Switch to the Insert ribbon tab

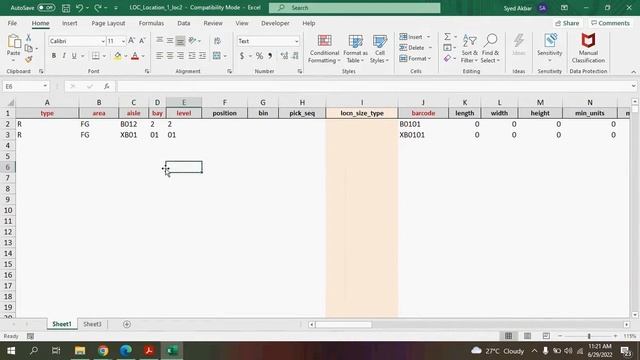coord(70,23)
